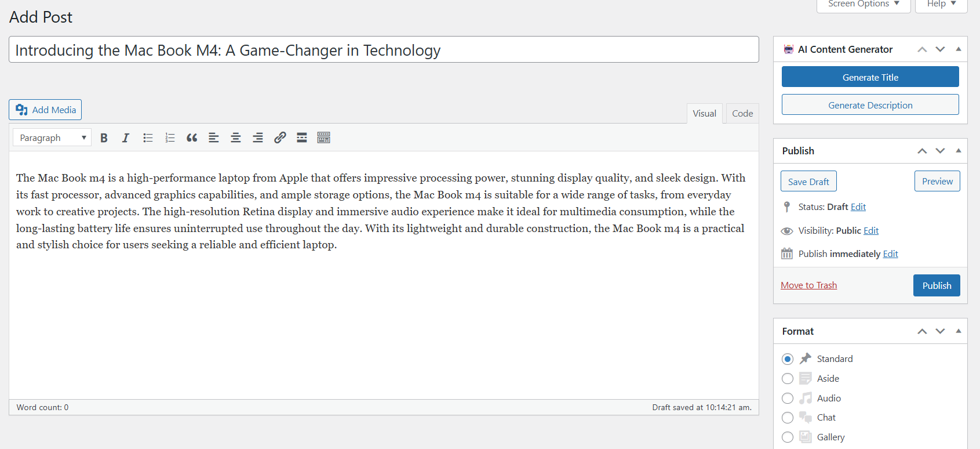This screenshot has height=449, width=980.
Task: Switch to the Code editor tab
Action: click(742, 114)
